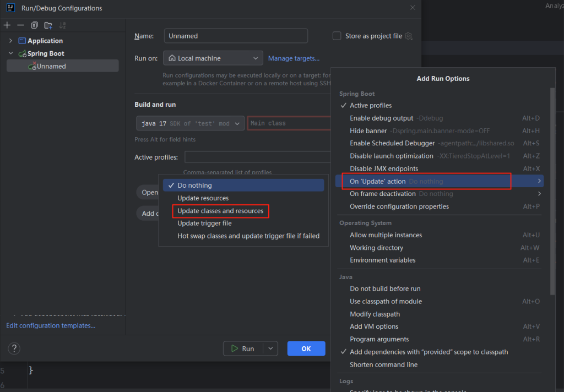The width and height of the screenshot is (564, 392).
Task: Open Store as project file gear settings
Action: [x=408, y=36]
